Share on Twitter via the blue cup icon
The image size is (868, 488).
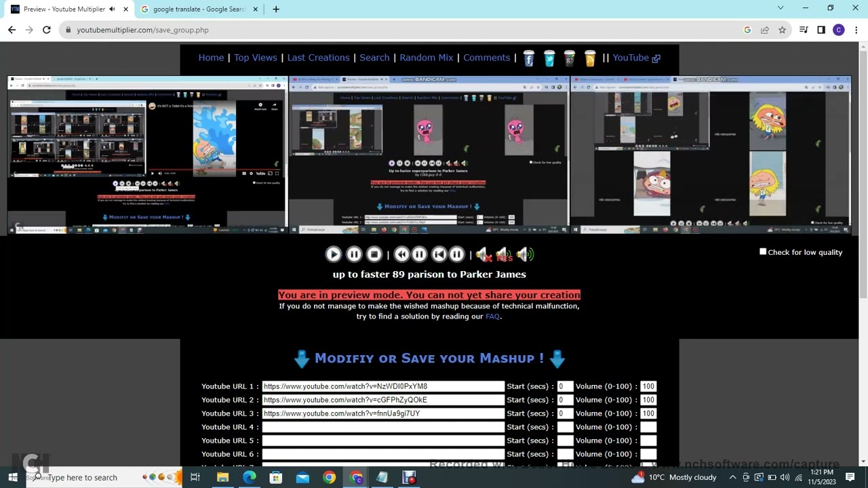(x=549, y=59)
